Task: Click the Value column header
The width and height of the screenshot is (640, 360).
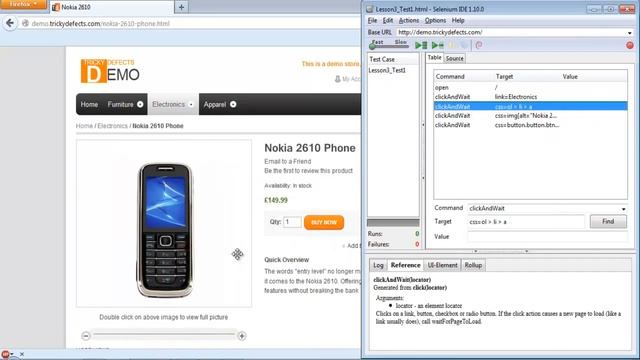Action: pyautogui.click(x=570, y=76)
